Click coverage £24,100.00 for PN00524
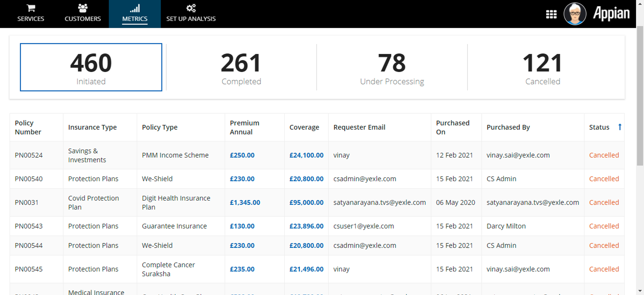Viewport: 644px width, 295px height. point(307,155)
